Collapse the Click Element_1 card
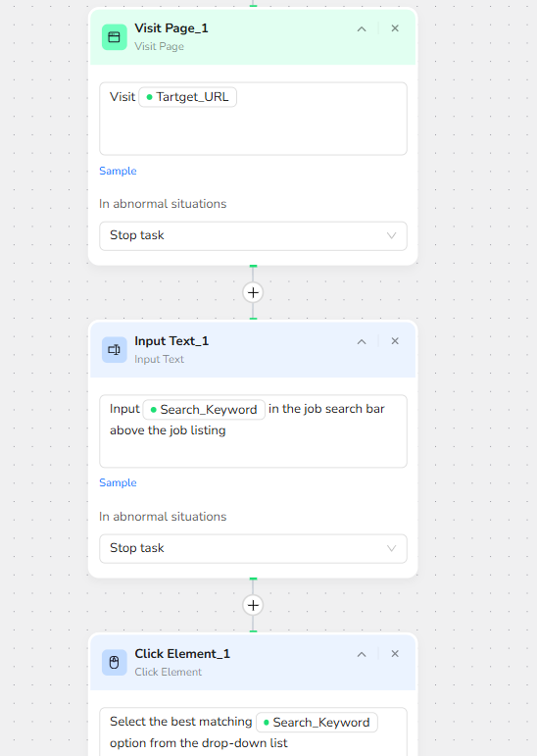 coord(362,654)
